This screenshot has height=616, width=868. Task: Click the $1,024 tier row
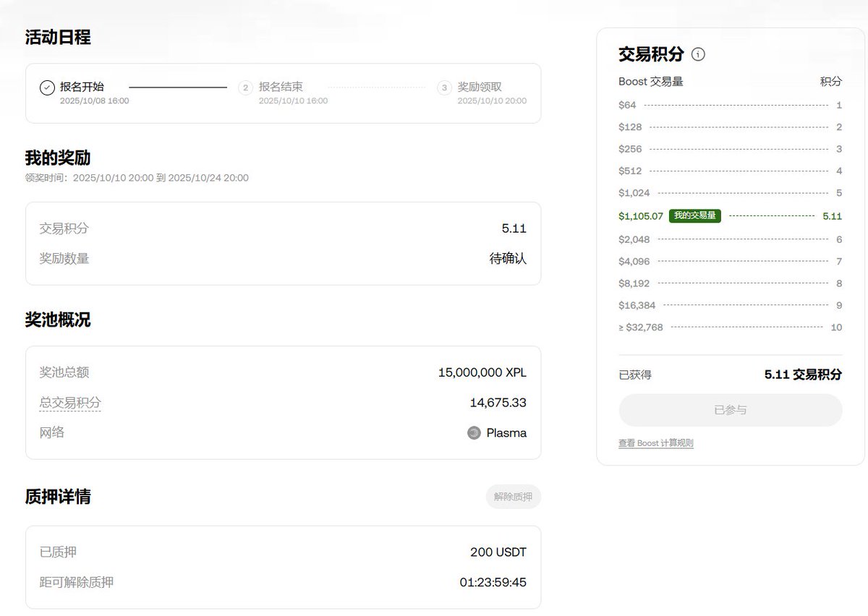click(x=731, y=193)
